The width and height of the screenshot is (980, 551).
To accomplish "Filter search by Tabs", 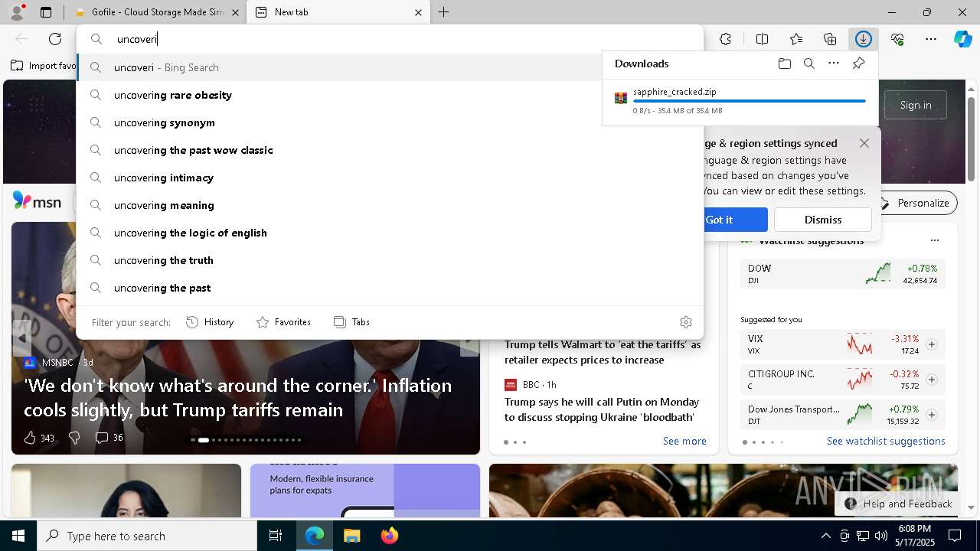I will click(x=352, y=322).
